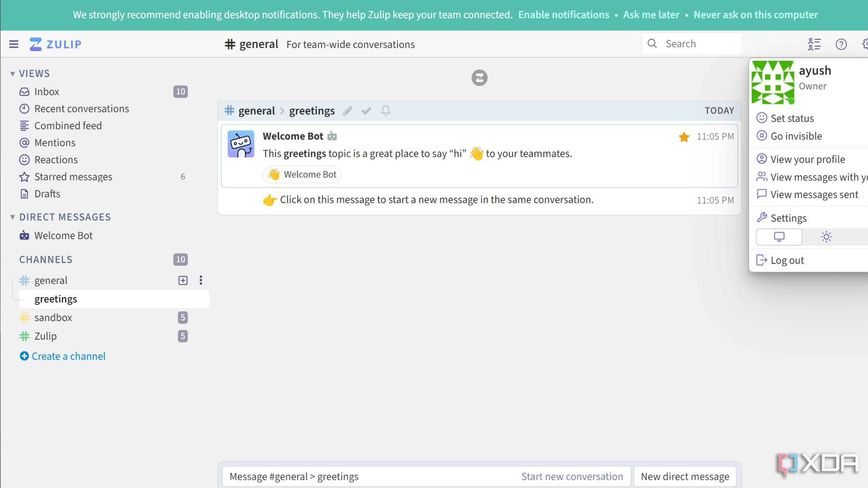Collapse the DIRECT MESSAGES section
Screen dimensions: 868x488
coord(13,217)
